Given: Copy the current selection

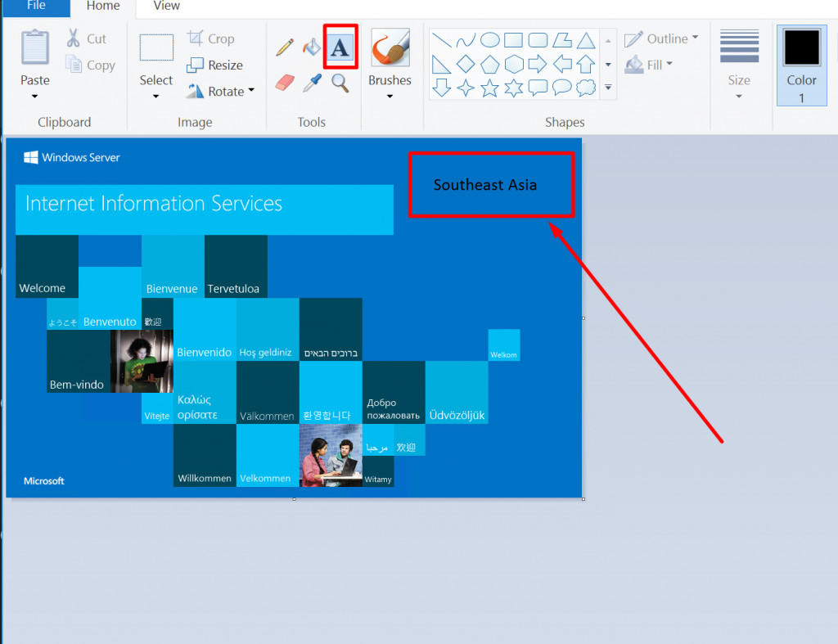Looking at the screenshot, I should pyautogui.click(x=90, y=65).
